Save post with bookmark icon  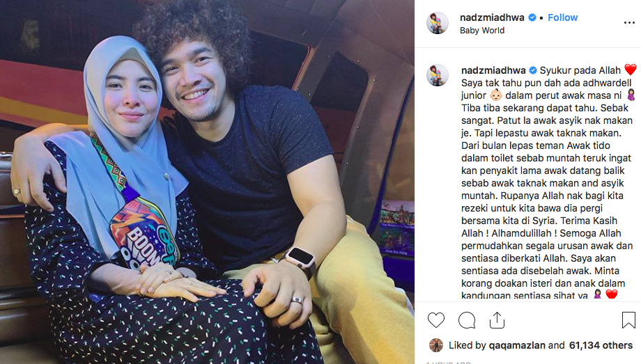point(628,320)
